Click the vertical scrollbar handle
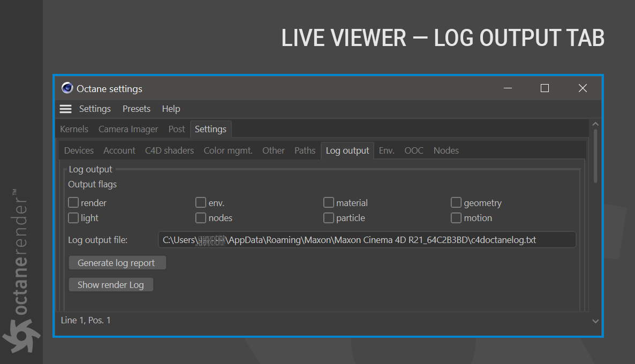The height and width of the screenshot is (364, 635). pos(595,156)
